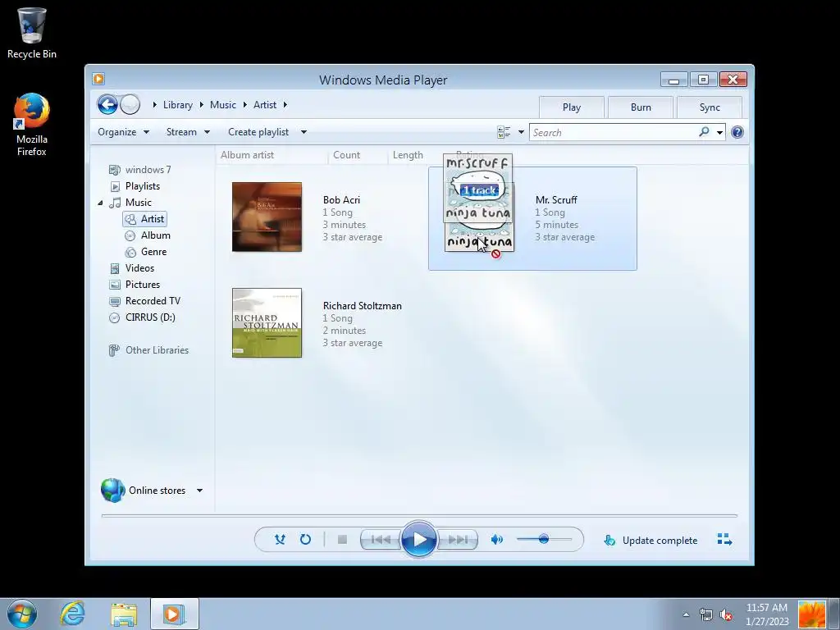Click Music in the breadcrumb
Viewport: 840px width, 630px height.
[x=223, y=105]
